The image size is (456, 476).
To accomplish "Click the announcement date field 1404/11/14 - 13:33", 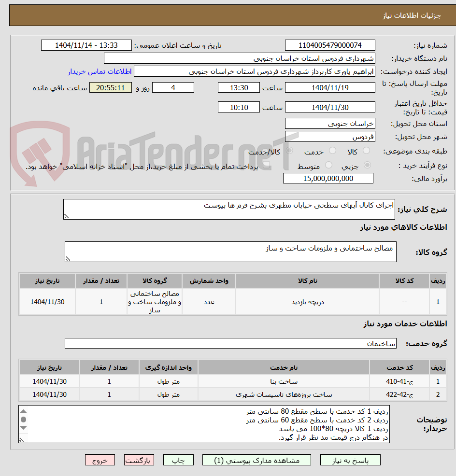I will [x=86, y=45].
